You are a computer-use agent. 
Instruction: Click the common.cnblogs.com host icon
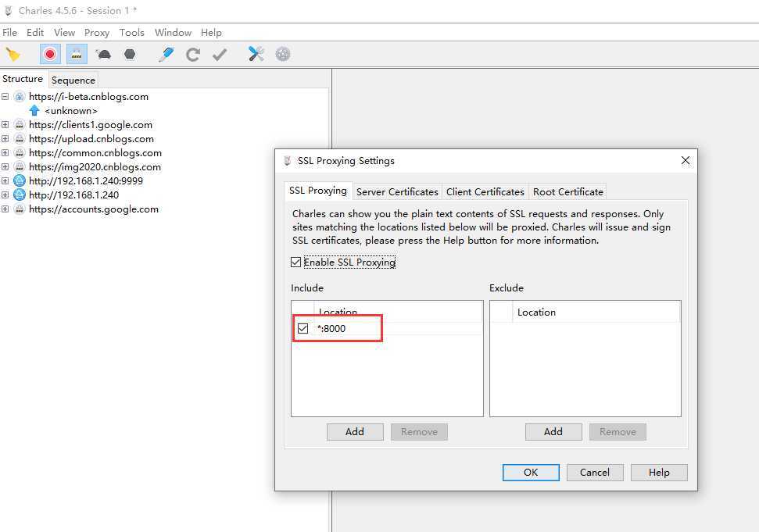[20, 153]
